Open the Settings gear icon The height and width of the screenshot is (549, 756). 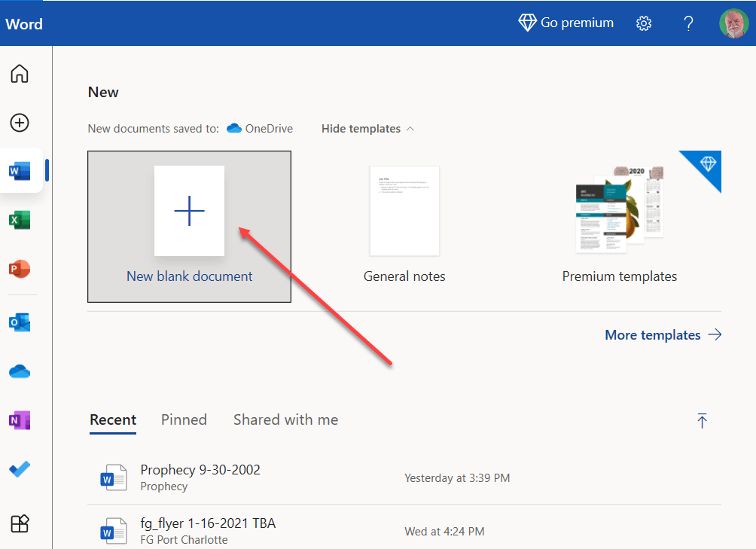[644, 23]
